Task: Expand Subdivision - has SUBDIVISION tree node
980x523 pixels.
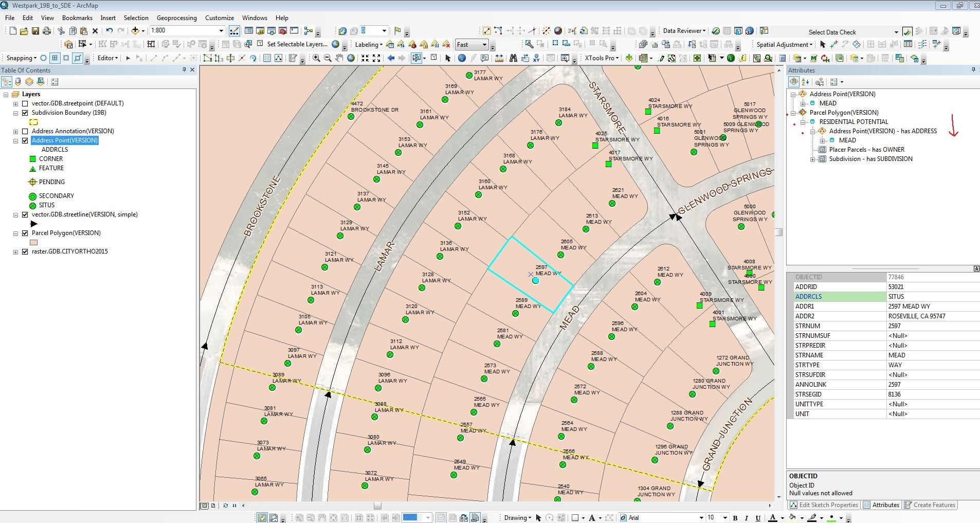Action: [x=813, y=159]
